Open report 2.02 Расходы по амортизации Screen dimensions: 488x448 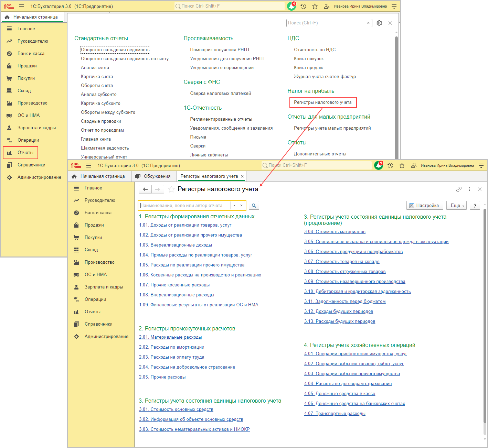(x=172, y=347)
